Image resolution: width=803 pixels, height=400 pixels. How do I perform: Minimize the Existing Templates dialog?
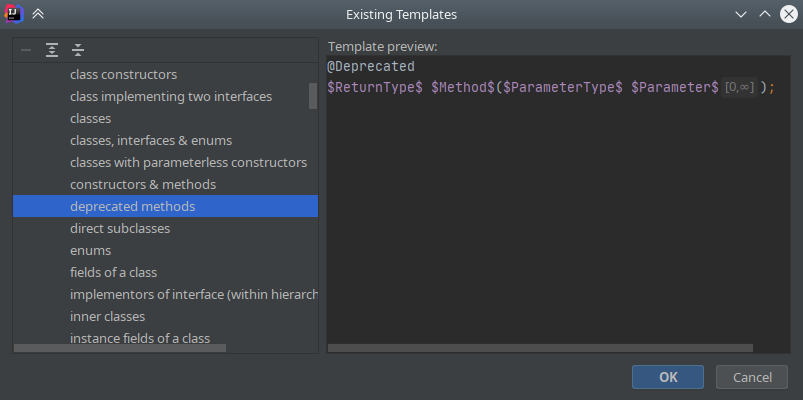[x=741, y=14]
